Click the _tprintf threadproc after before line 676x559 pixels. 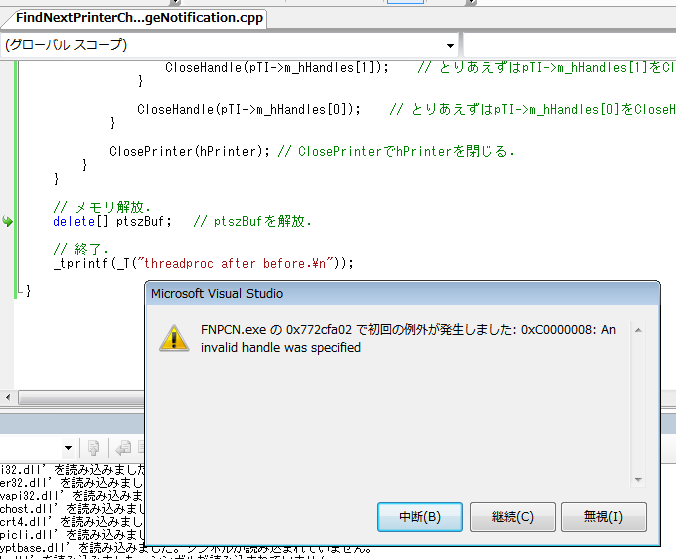click(203, 263)
